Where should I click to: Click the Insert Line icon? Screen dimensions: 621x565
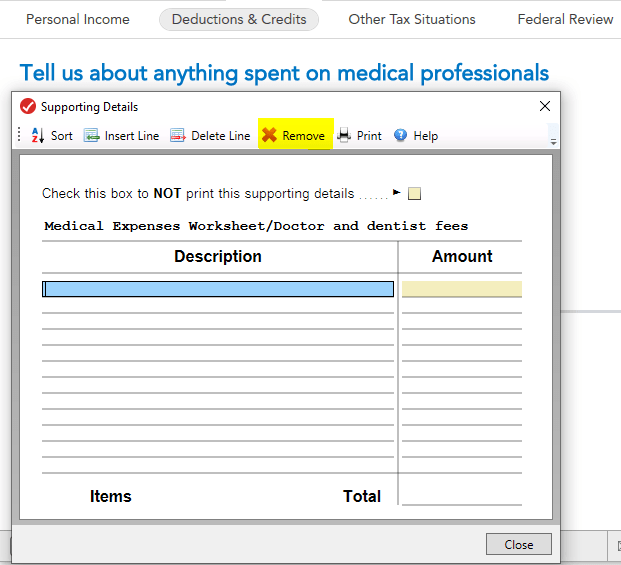[91, 135]
